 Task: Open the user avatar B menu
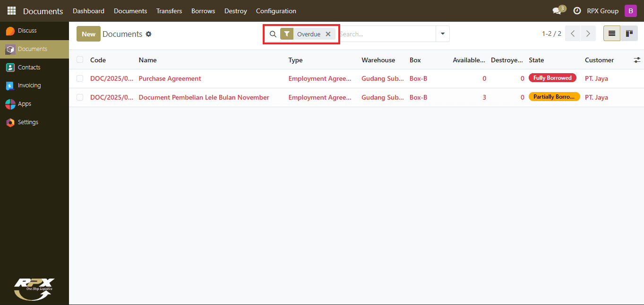(x=631, y=11)
